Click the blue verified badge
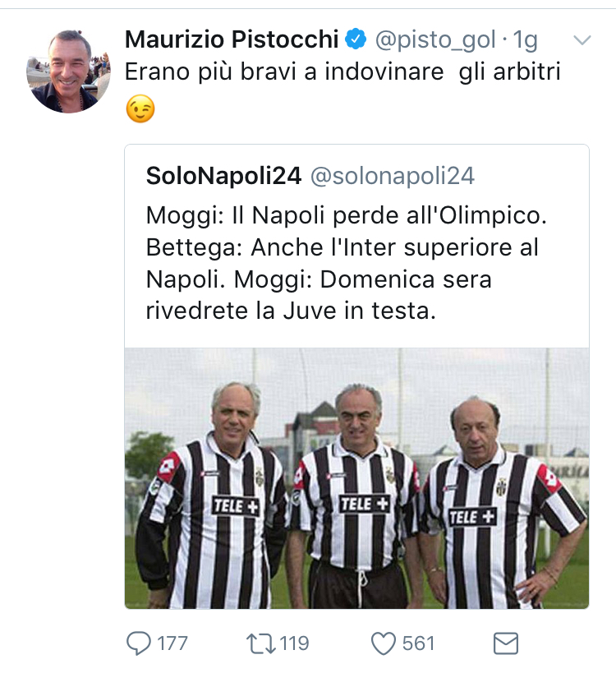Screen dimensions: 616x673 (x=355, y=39)
